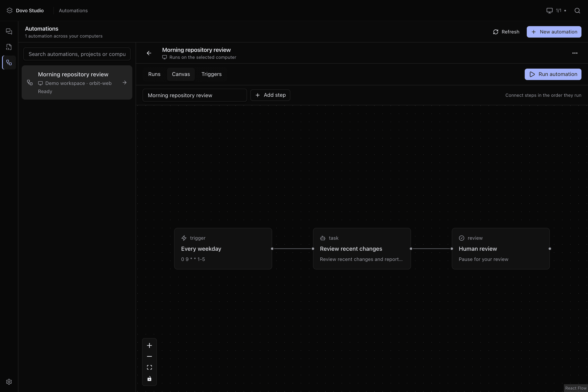This screenshot has width=588, height=392.
Task: Select the Human review node
Action: pyautogui.click(x=500, y=248)
